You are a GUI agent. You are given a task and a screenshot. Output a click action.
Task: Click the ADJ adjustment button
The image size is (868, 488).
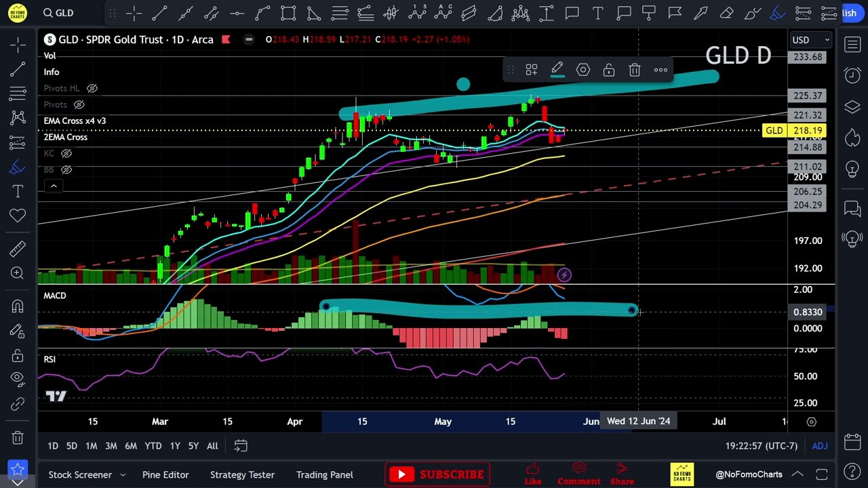[x=819, y=445]
